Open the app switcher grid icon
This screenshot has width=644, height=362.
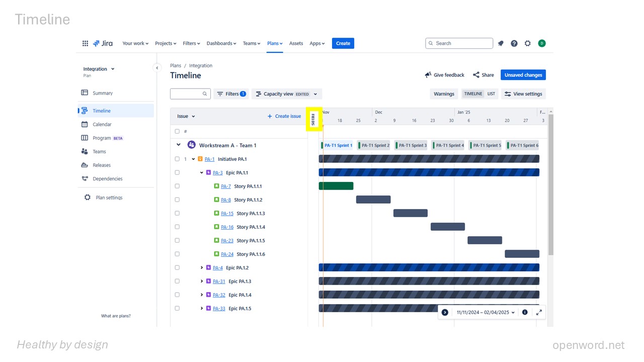(x=85, y=43)
